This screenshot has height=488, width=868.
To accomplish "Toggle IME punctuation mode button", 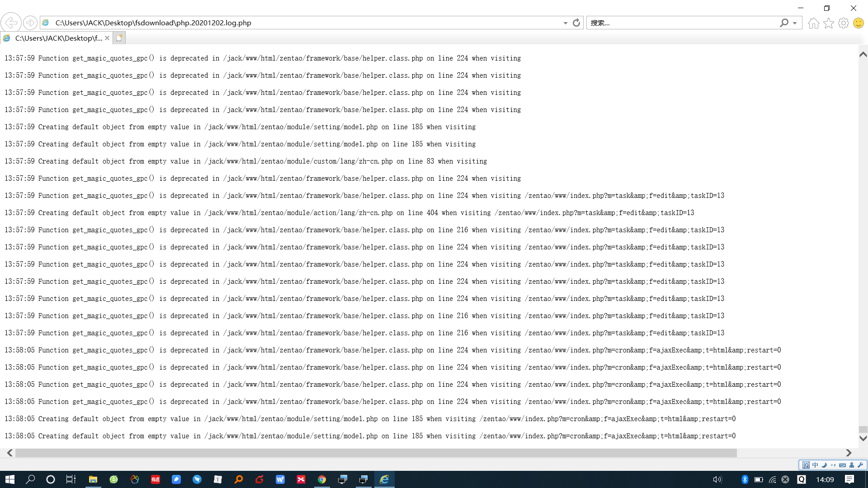I will [x=833, y=465].
